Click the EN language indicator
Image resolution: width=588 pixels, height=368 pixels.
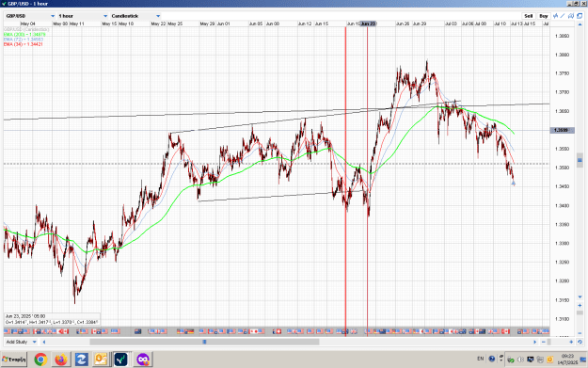(x=481, y=359)
